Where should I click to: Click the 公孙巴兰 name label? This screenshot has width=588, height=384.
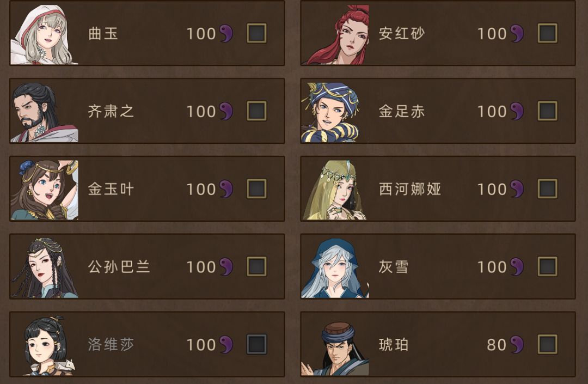119,267
